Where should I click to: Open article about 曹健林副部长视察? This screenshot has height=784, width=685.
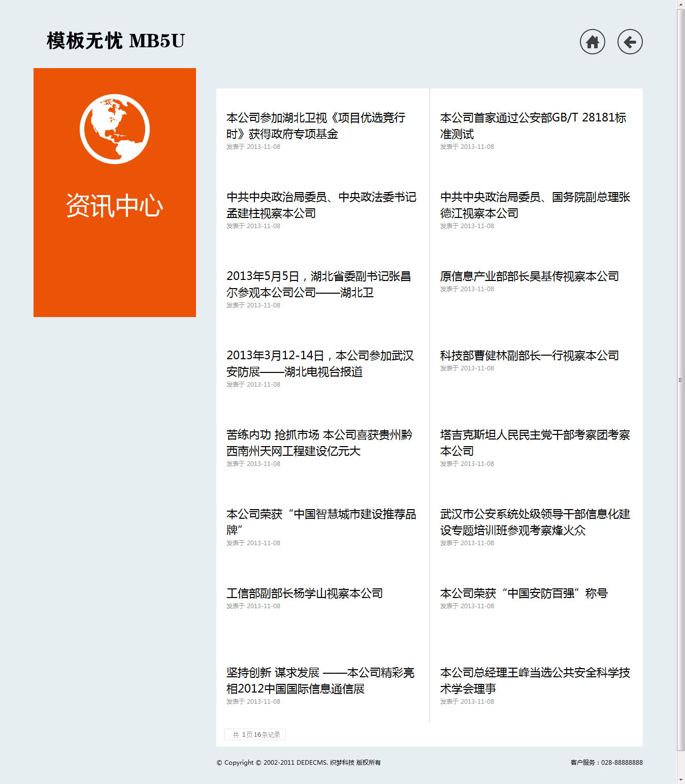[529, 356]
